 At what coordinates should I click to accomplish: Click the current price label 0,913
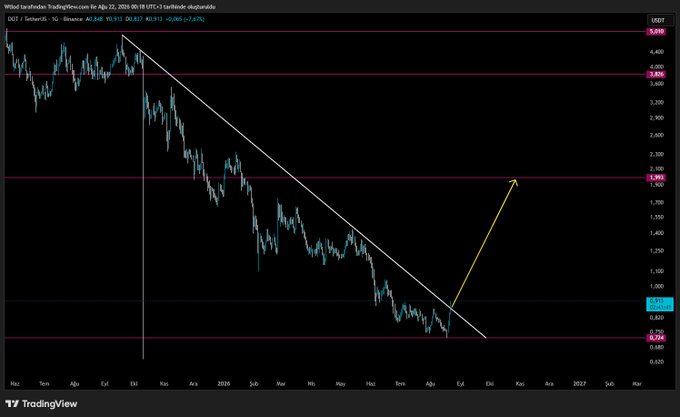(x=660, y=304)
